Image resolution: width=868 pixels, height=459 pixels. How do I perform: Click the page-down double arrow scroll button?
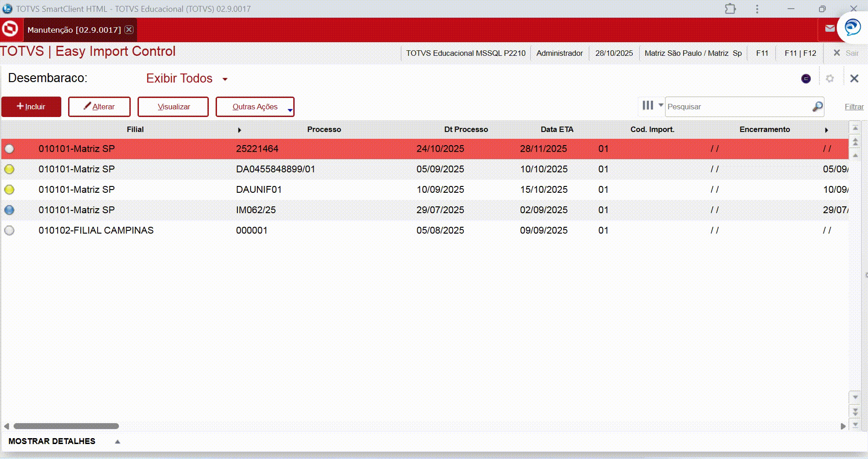point(855,411)
